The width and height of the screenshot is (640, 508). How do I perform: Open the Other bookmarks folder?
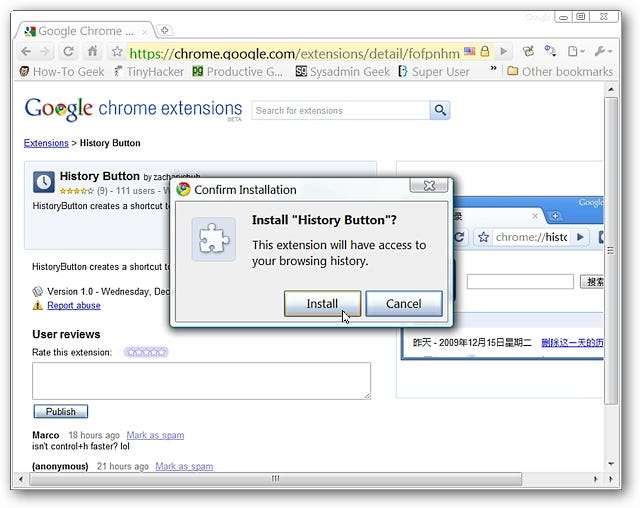click(x=560, y=72)
